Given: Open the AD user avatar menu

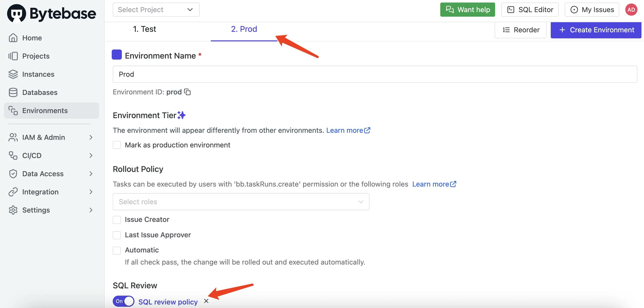Looking at the screenshot, I should click(x=631, y=10).
